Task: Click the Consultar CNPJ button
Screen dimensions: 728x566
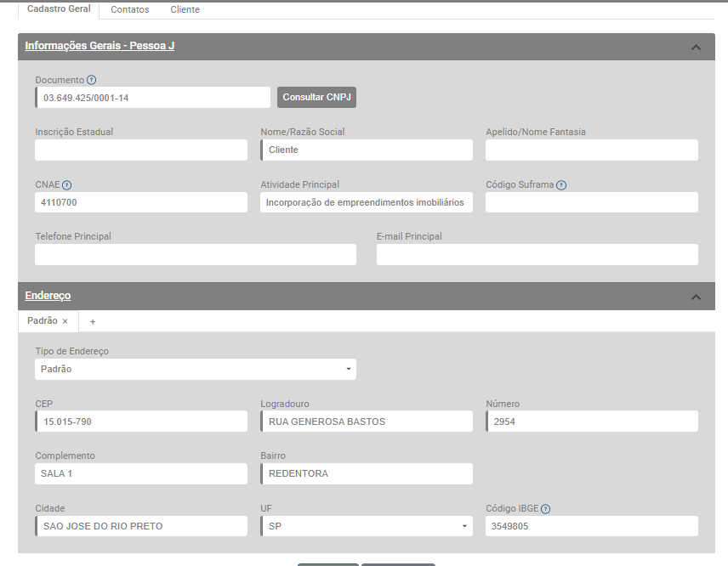Action: (x=316, y=97)
